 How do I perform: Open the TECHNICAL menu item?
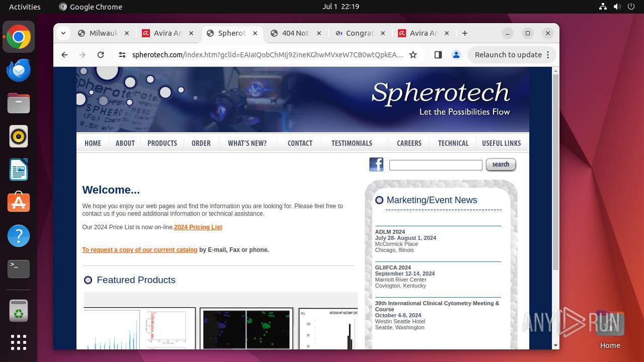453,143
